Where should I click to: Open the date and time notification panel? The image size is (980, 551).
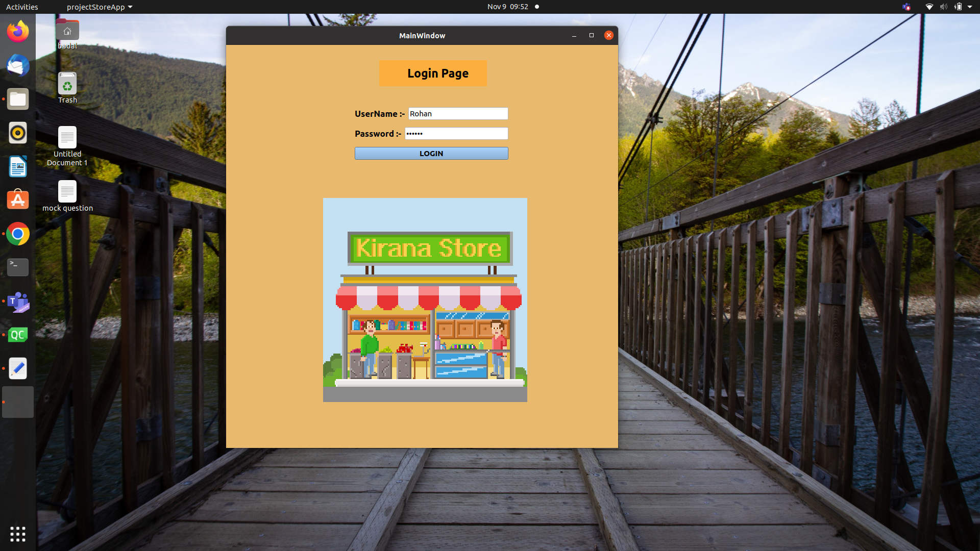[x=507, y=7]
